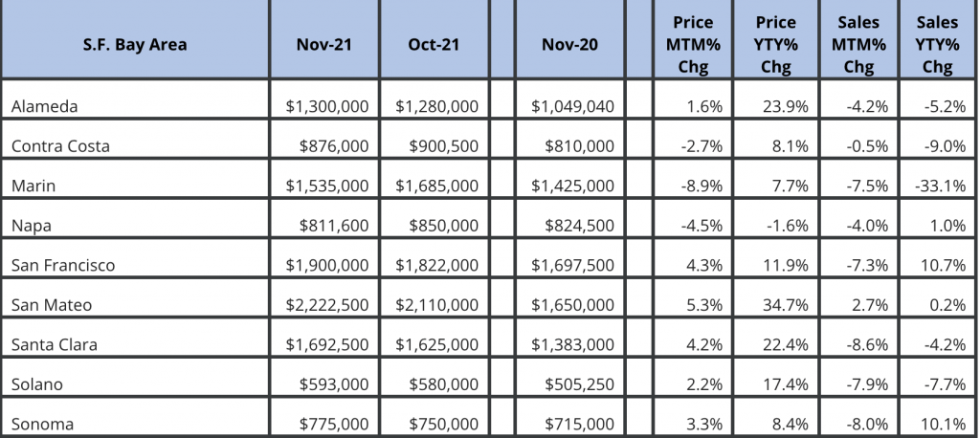Click the S.F. Bay Area column header

click(134, 44)
